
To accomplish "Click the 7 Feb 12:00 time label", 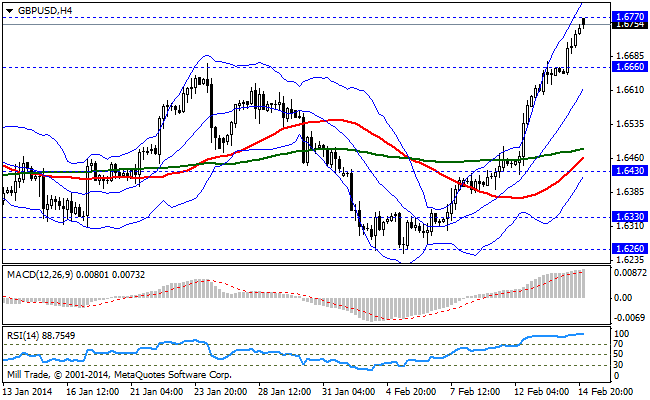I will pyautogui.click(x=475, y=392).
